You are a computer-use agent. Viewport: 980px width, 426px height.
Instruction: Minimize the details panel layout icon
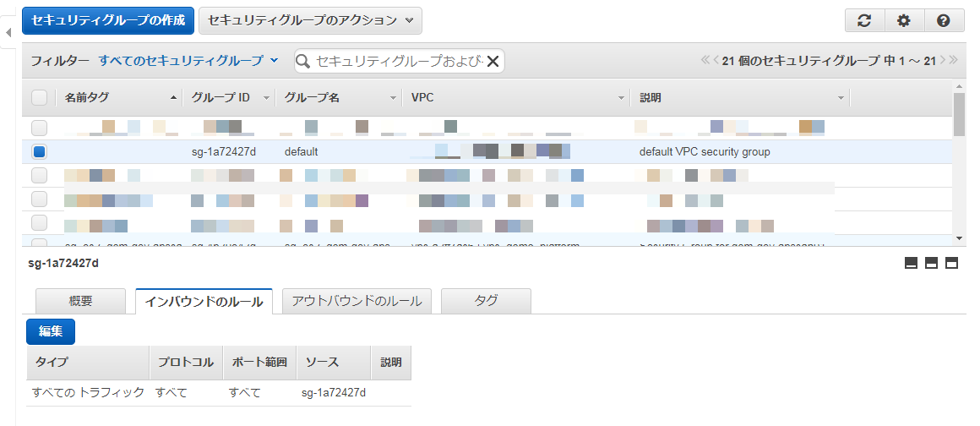coord(911,264)
